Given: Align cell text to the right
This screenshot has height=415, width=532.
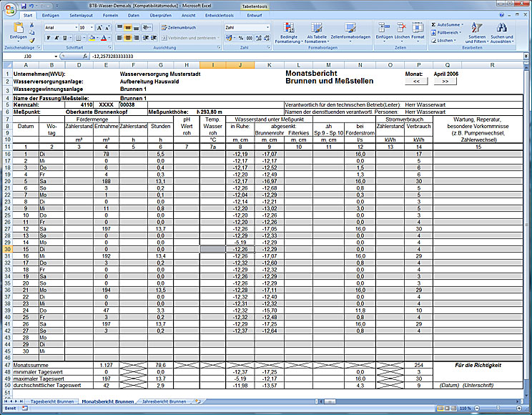Looking at the screenshot, I should [x=136, y=38].
